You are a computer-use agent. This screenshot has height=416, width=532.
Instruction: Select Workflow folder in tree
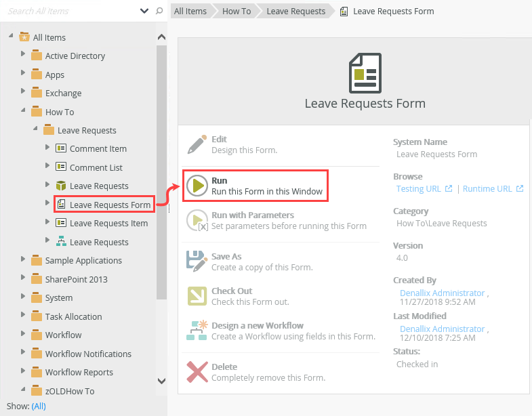click(63, 335)
